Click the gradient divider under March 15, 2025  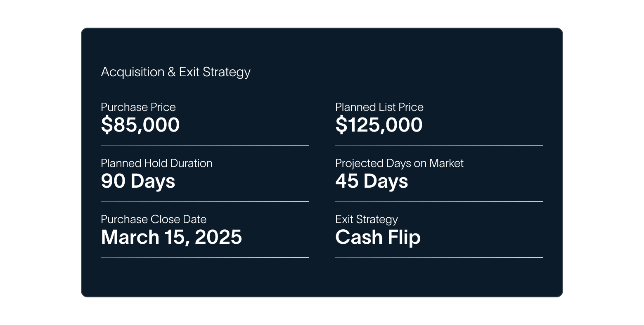204,257
